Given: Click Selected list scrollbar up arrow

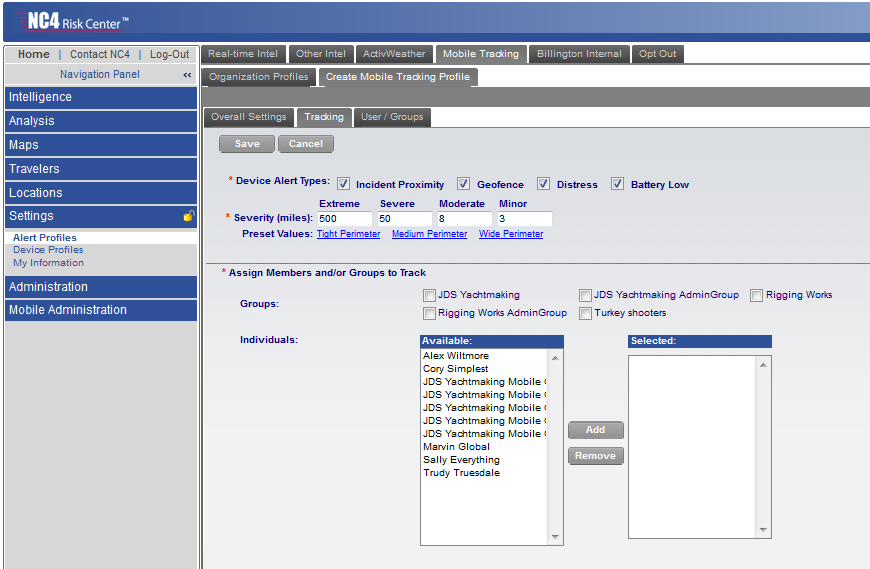Looking at the screenshot, I should tap(763, 365).
